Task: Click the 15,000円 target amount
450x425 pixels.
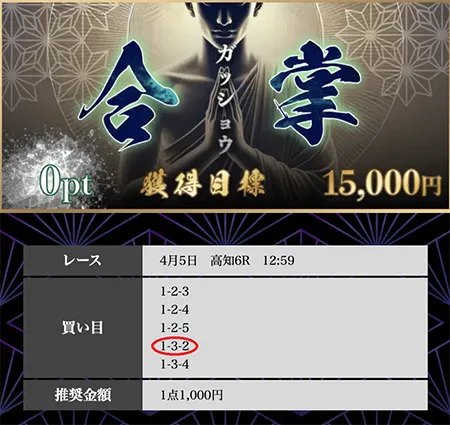Action: 382,184
